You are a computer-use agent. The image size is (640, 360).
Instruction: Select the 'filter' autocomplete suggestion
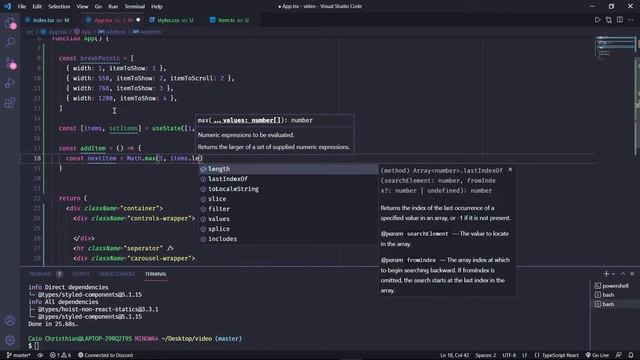[x=288, y=209]
